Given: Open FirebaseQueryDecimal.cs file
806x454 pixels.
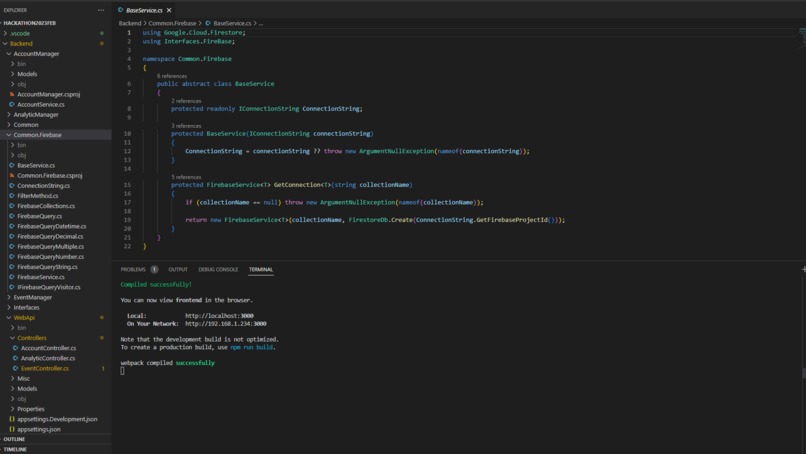Looking at the screenshot, I should coord(50,237).
